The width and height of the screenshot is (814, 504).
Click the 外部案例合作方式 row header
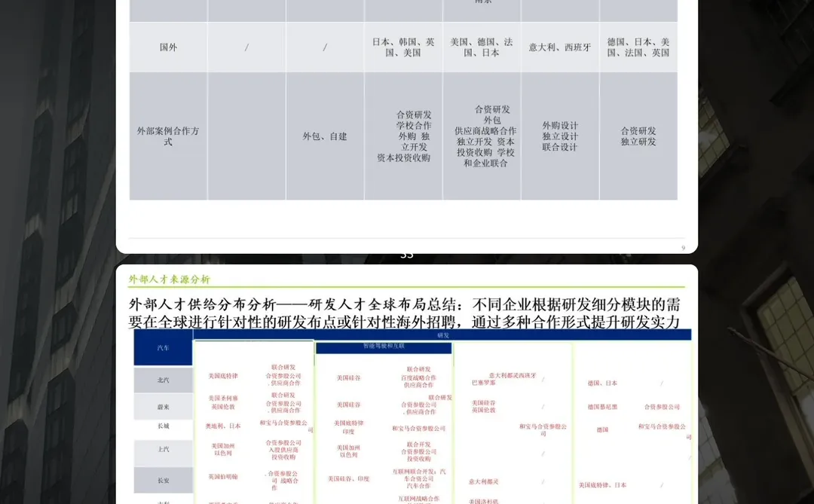coord(167,136)
